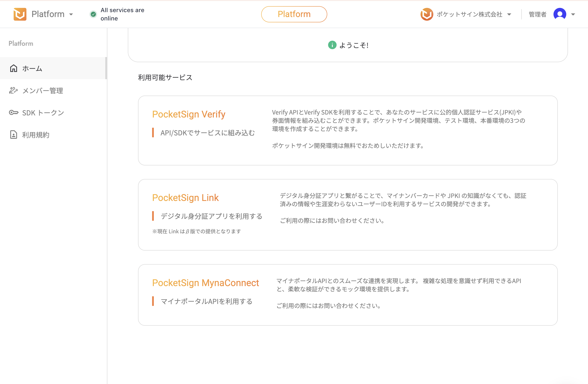
Task: Select the 管理者 role label
Action: click(537, 14)
